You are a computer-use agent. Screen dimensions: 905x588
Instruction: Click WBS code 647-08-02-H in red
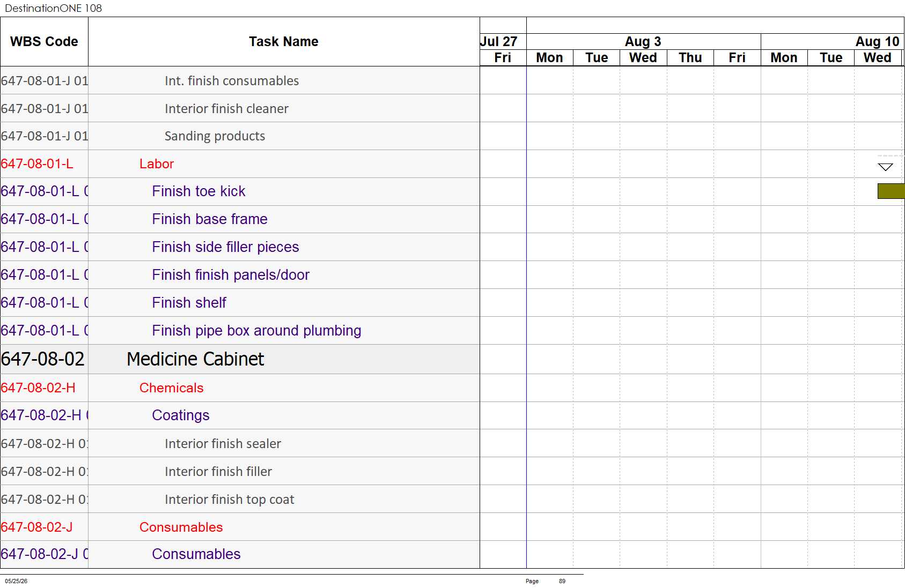[x=38, y=388]
